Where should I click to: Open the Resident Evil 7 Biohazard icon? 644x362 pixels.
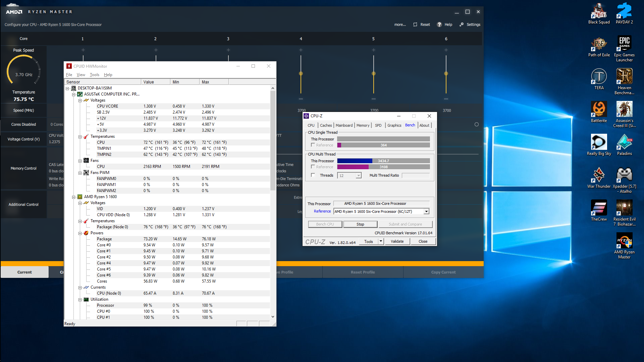click(624, 213)
